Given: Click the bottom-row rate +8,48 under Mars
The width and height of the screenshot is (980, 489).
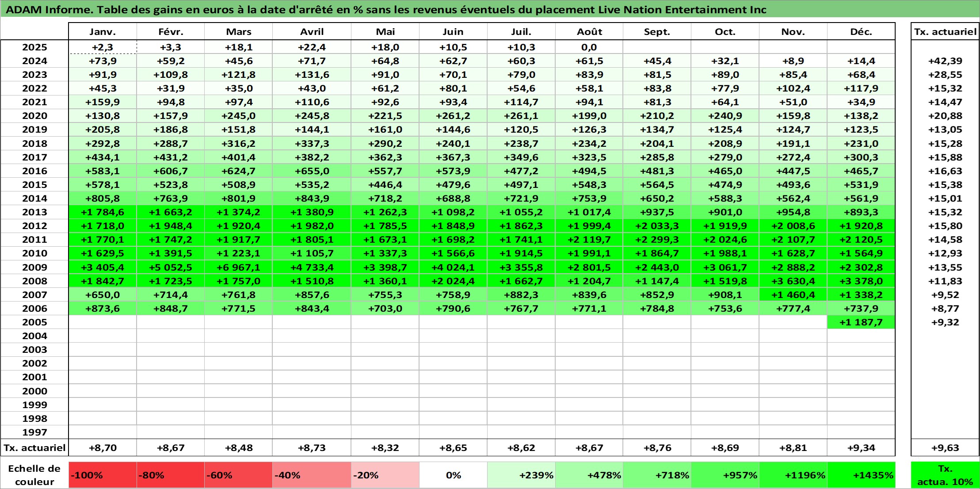Looking at the screenshot, I should [x=238, y=448].
